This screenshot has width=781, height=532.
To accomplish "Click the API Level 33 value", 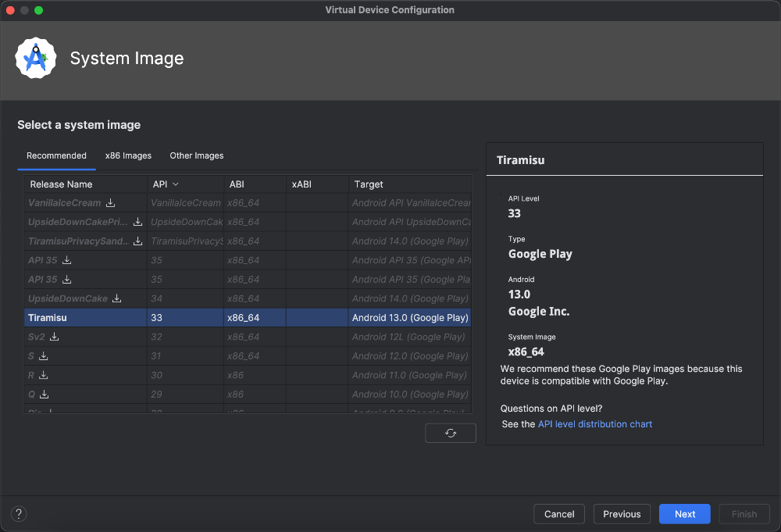I will [x=514, y=213].
